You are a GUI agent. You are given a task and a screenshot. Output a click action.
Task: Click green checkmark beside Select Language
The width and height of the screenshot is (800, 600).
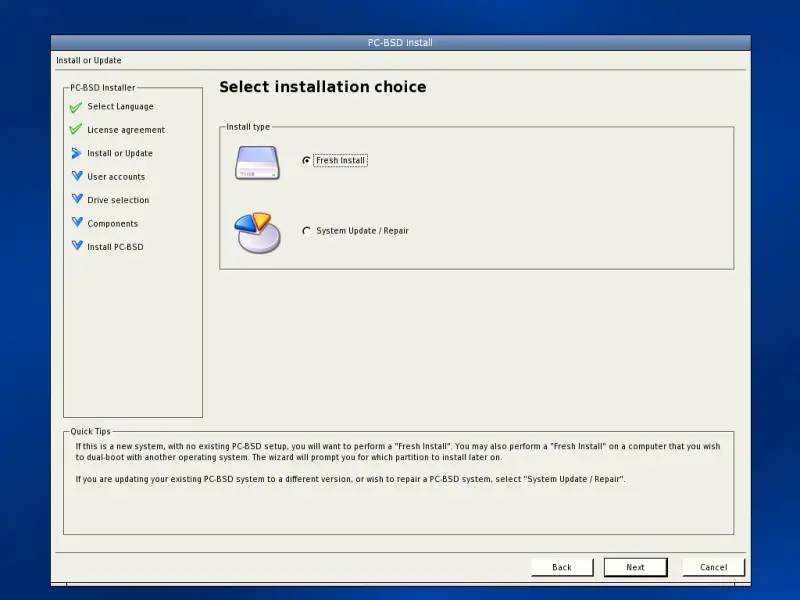[x=76, y=107]
